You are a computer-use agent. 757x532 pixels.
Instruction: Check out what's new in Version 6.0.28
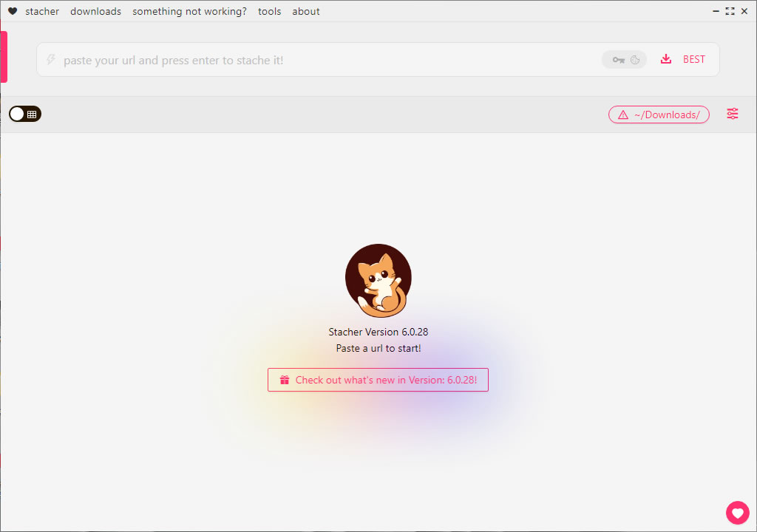(x=378, y=380)
